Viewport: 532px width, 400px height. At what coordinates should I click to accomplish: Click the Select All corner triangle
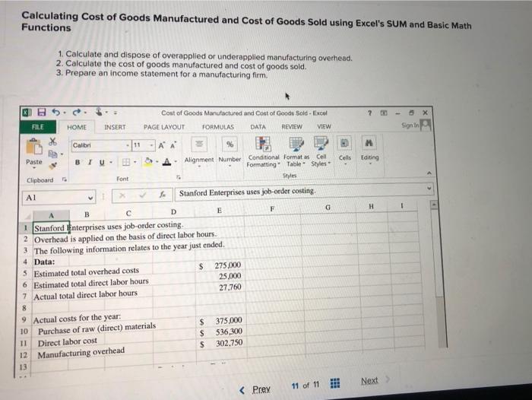coord(27,216)
